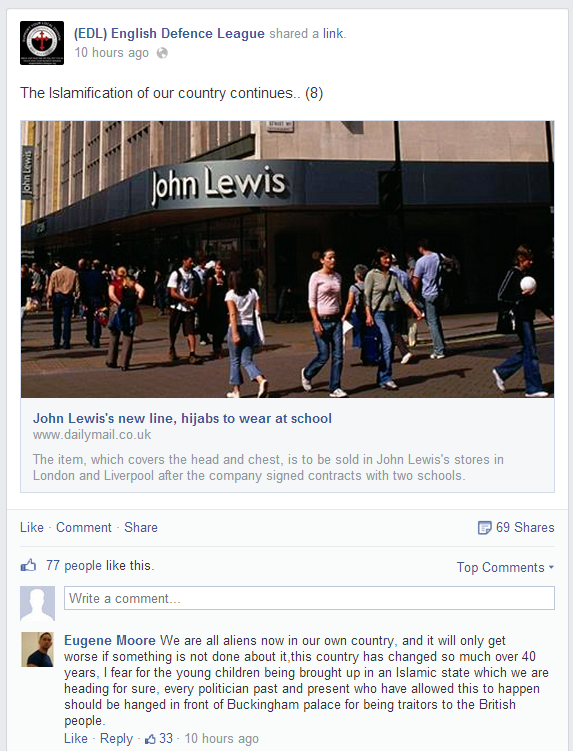
Task: Like the shared post
Action: click(32, 527)
